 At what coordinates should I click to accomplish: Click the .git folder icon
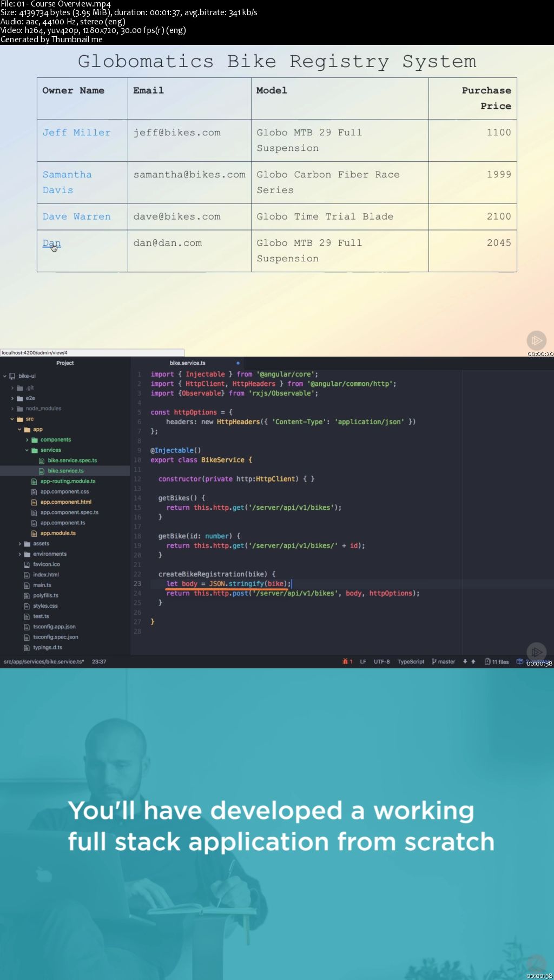pos(19,388)
